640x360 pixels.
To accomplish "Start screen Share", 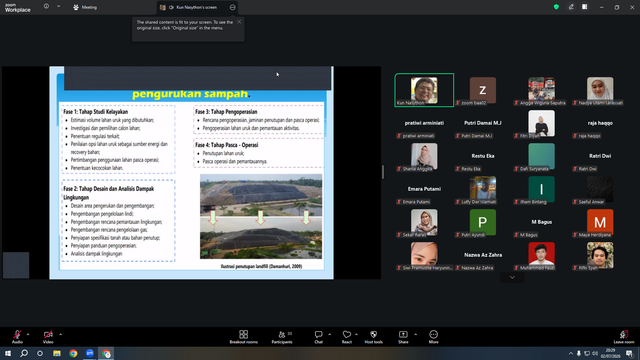I will point(403,337).
